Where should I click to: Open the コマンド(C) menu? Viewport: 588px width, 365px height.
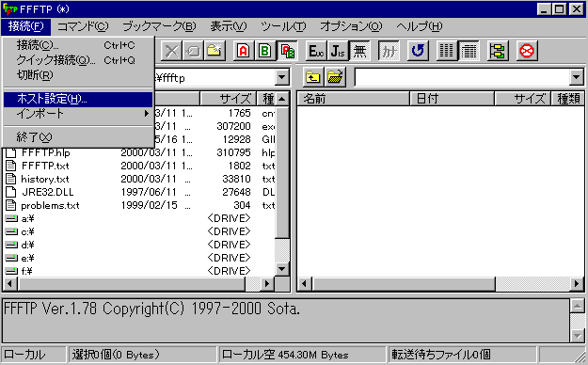(83, 26)
